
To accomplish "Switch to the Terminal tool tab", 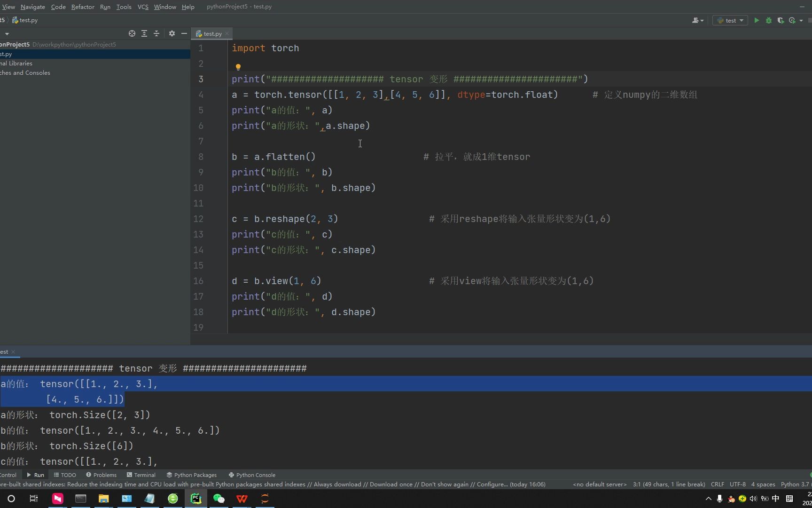I will (141, 475).
